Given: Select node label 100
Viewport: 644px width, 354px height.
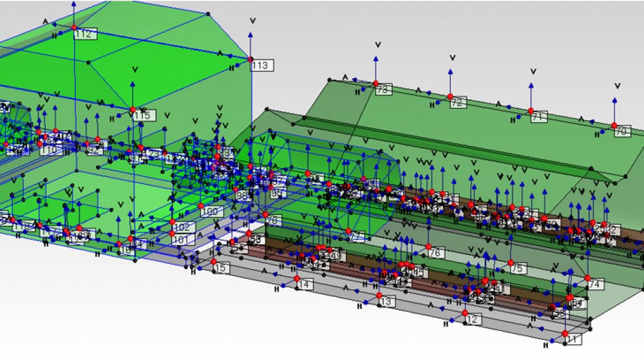Looking at the screenshot, I should [210, 211].
